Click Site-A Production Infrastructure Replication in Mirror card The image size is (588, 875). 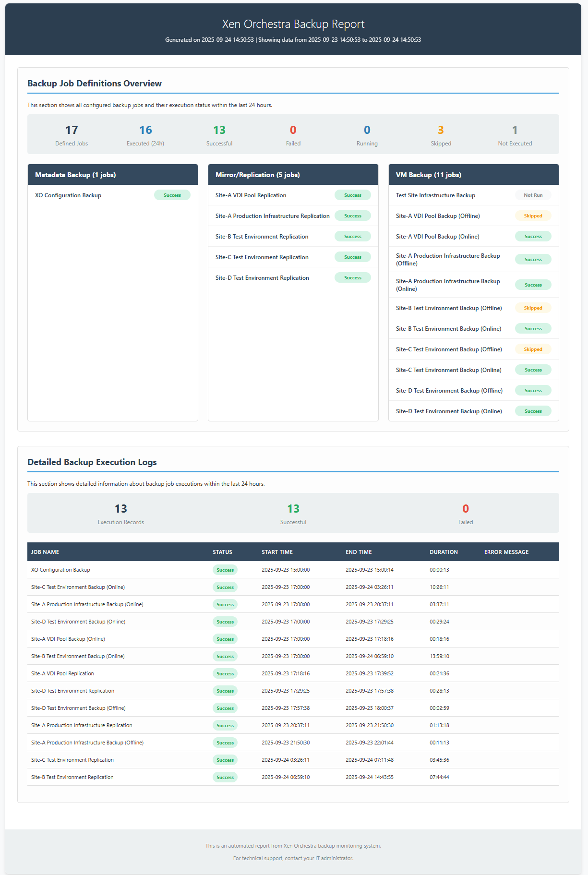coord(273,216)
